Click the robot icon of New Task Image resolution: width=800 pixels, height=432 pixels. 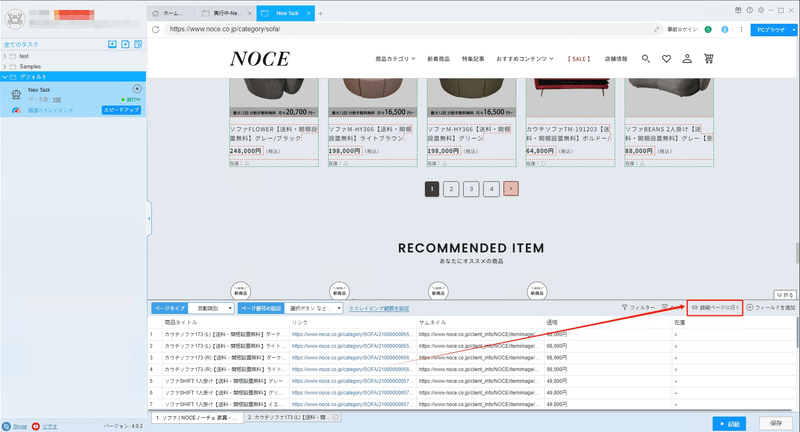[x=16, y=94]
